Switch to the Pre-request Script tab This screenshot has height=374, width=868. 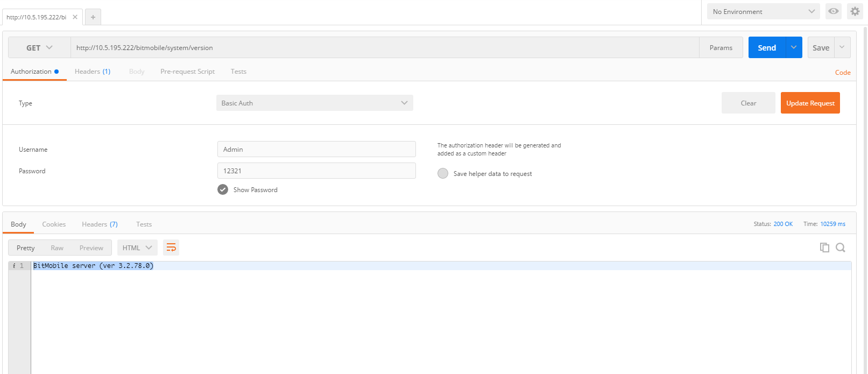click(x=187, y=72)
